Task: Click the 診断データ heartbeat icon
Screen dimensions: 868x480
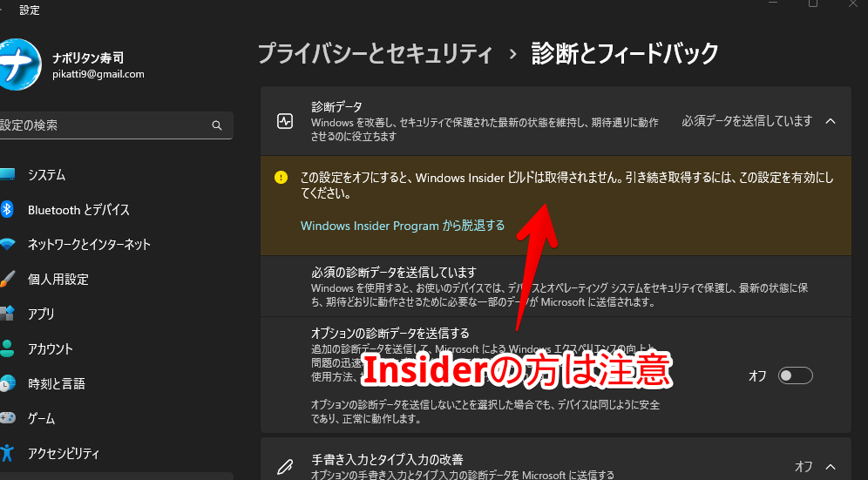Action: click(x=285, y=121)
